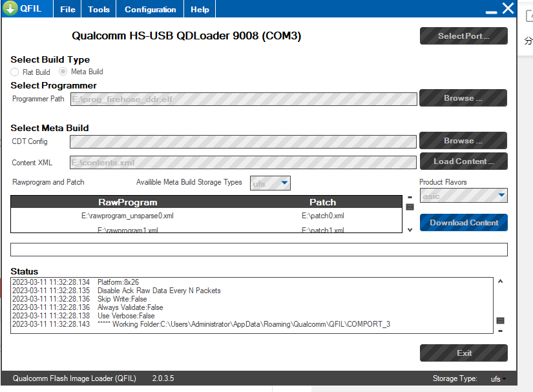This screenshot has width=533, height=392.
Task: Open the Configuration menu
Action: click(151, 10)
